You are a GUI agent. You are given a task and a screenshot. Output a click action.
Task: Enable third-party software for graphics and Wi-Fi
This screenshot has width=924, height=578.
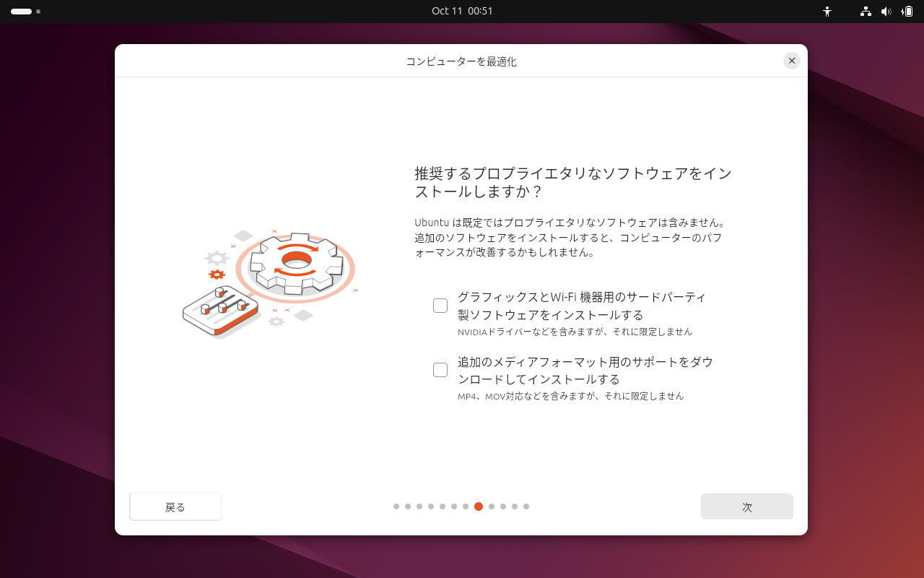pyautogui.click(x=440, y=305)
